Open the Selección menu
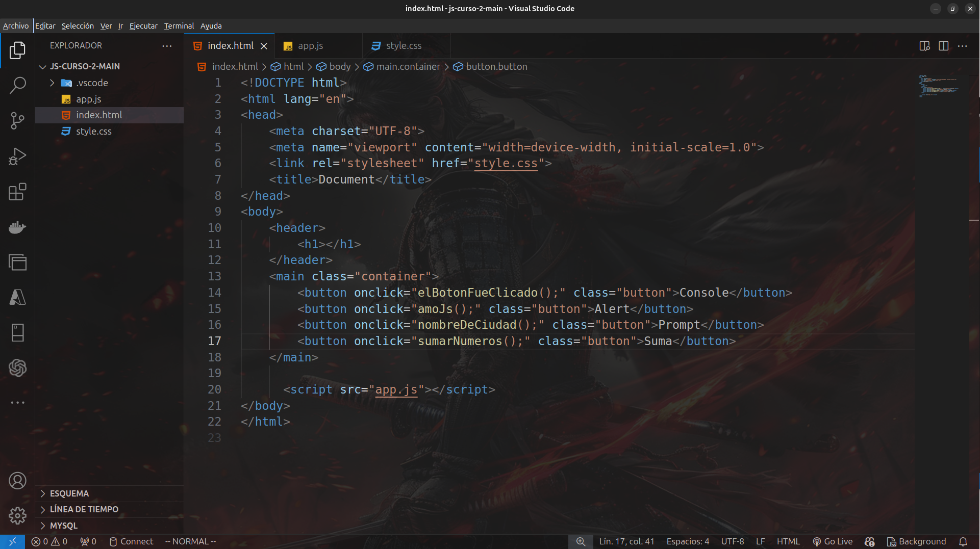Screen dimensions: 980x549 point(78,26)
